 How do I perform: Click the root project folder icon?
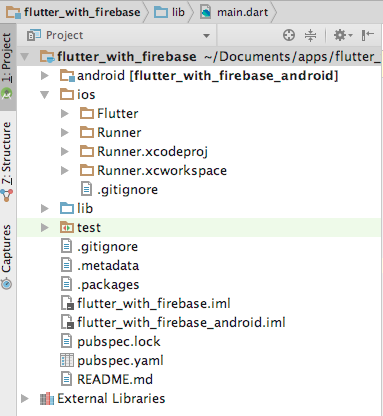47,57
